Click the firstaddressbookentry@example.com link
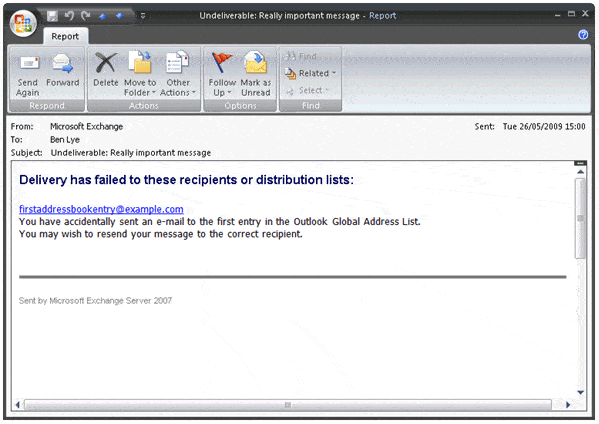Image resolution: width=599 pixels, height=424 pixels. [x=101, y=209]
